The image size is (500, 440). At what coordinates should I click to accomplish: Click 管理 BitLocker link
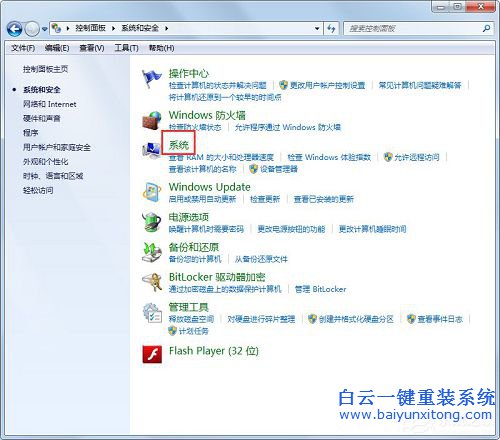pos(321,289)
